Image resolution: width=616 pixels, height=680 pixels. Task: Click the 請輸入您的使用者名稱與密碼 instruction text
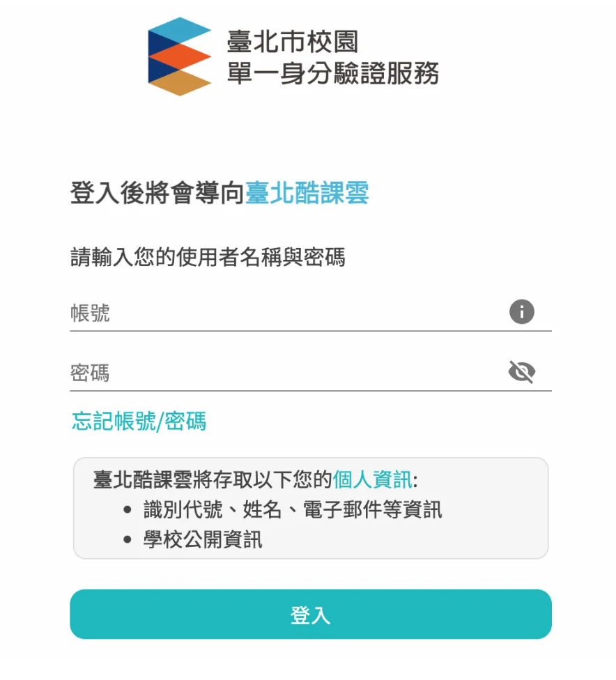pyautogui.click(x=208, y=258)
